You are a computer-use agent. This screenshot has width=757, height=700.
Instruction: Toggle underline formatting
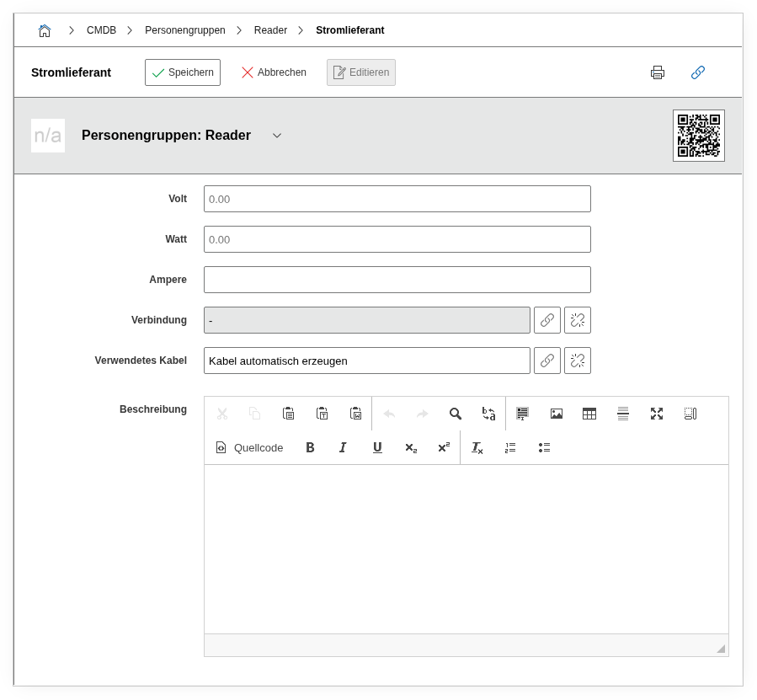(x=377, y=447)
